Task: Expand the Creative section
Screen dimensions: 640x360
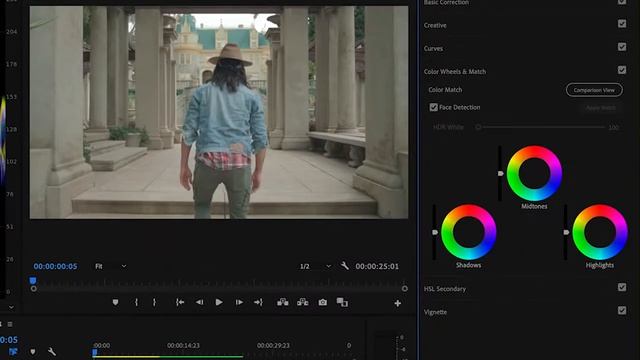Action: click(x=435, y=25)
